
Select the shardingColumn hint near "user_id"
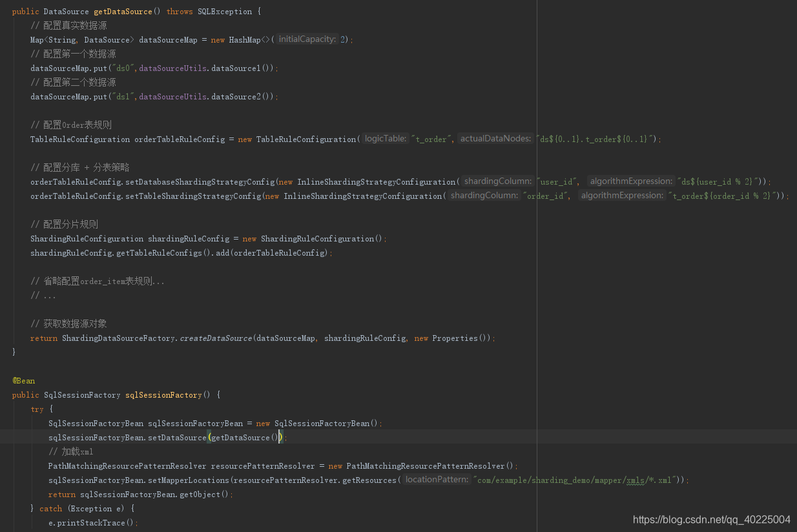pos(497,181)
